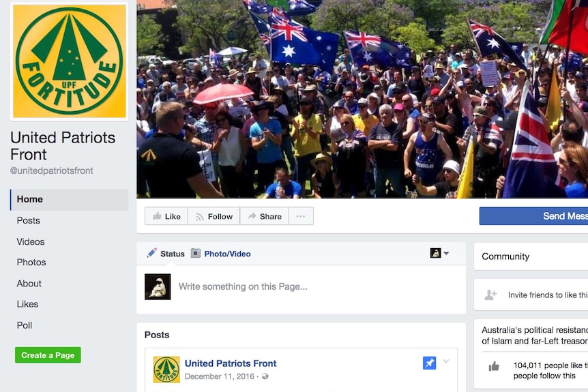Click the green Create a Page button
Screen dimensions: 588x392
(48, 355)
